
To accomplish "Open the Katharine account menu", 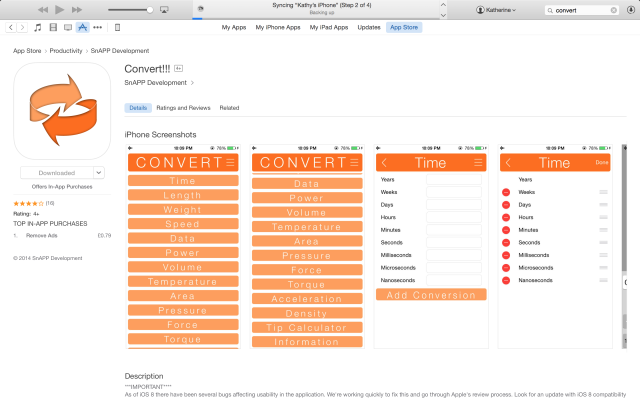I will [496, 10].
